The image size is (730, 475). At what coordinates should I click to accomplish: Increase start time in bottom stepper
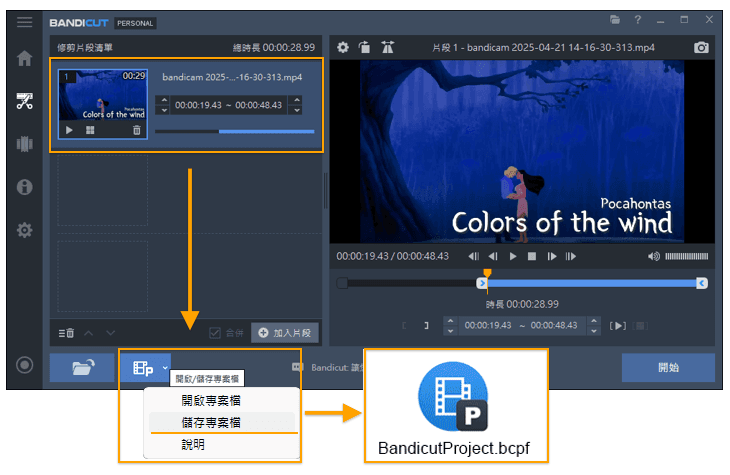[450, 320]
